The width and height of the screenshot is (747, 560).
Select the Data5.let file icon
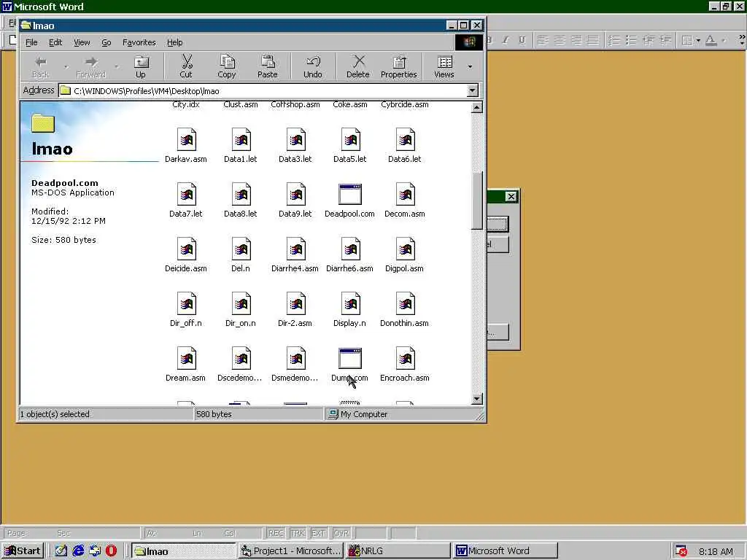tap(351, 140)
